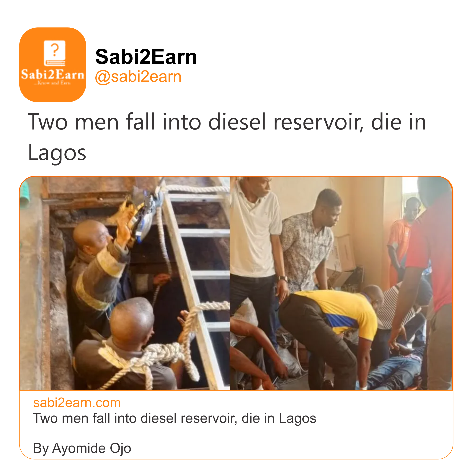Click the byline 'By Ayomide Ojo'
The height and width of the screenshot is (476, 472).
click(82, 448)
